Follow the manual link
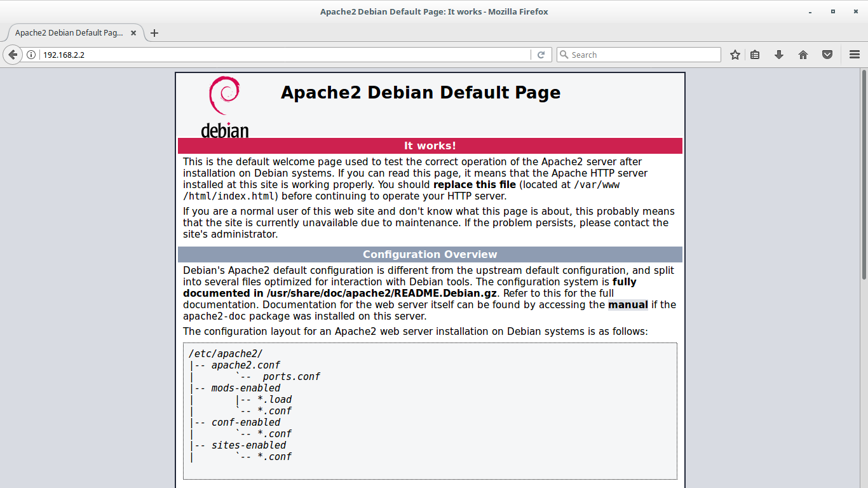Viewport: 868px width, 488px height. pyautogui.click(x=628, y=305)
